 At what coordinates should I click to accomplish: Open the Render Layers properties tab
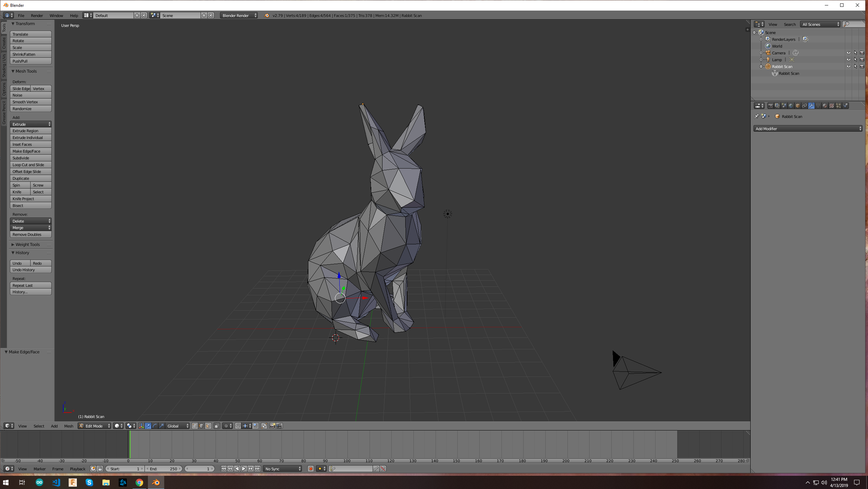point(777,106)
